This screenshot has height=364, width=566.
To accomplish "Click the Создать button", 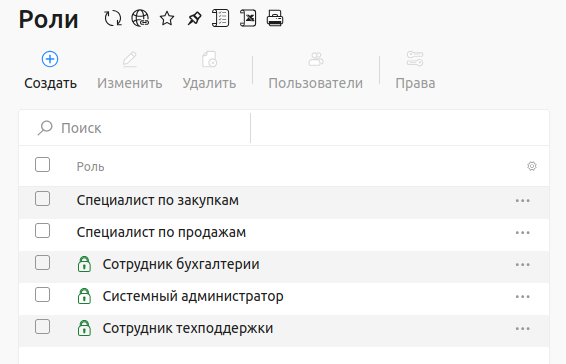I will point(51,71).
